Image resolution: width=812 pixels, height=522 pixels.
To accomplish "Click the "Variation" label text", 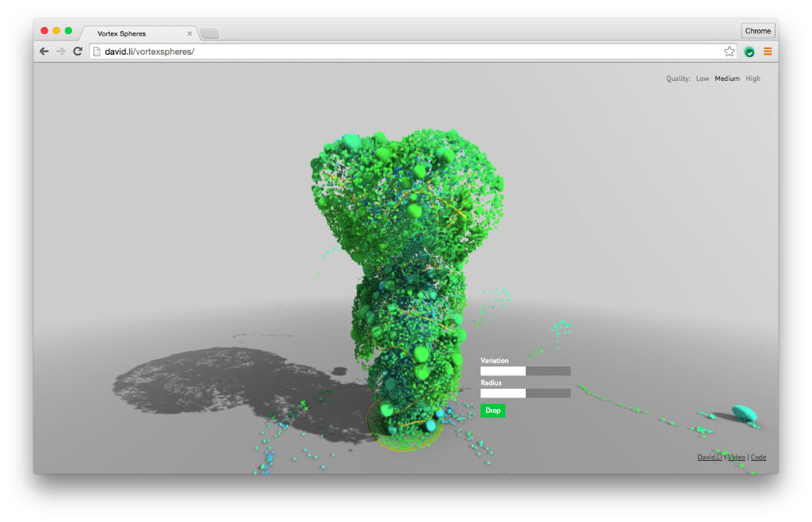I will 495,360.
